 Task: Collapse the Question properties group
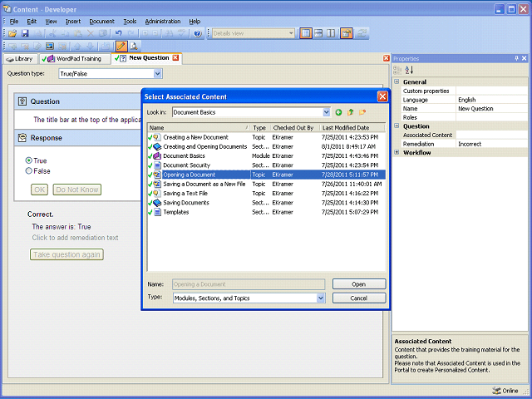[397, 126]
